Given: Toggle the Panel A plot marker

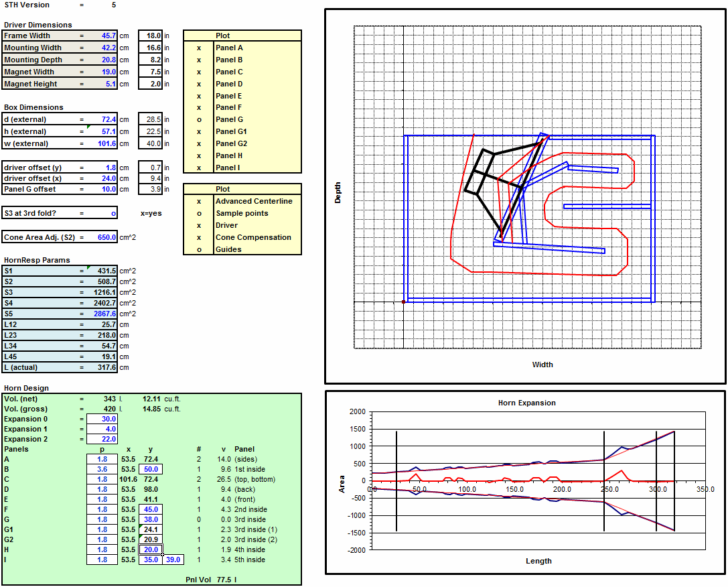Looking at the screenshot, I should tap(199, 48).
